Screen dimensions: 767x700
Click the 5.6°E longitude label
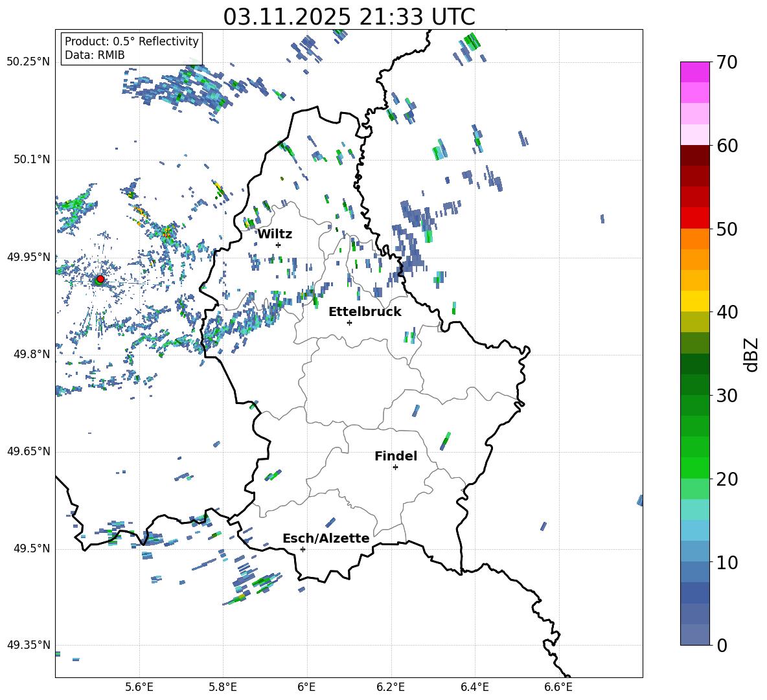tap(139, 687)
